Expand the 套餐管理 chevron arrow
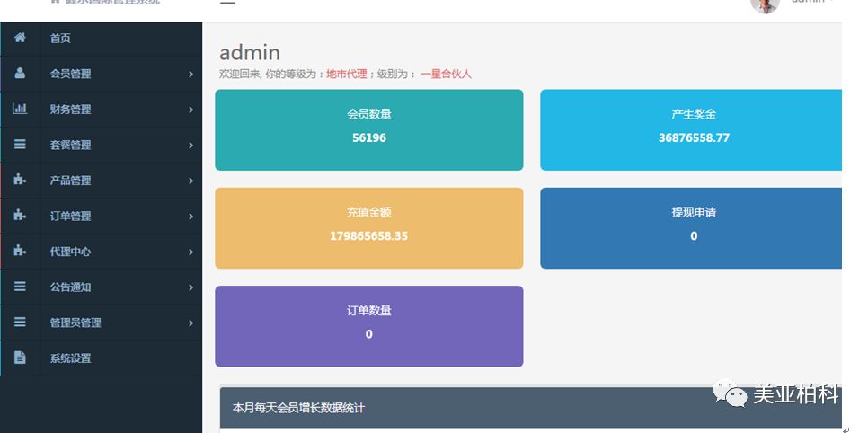 tap(191, 145)
